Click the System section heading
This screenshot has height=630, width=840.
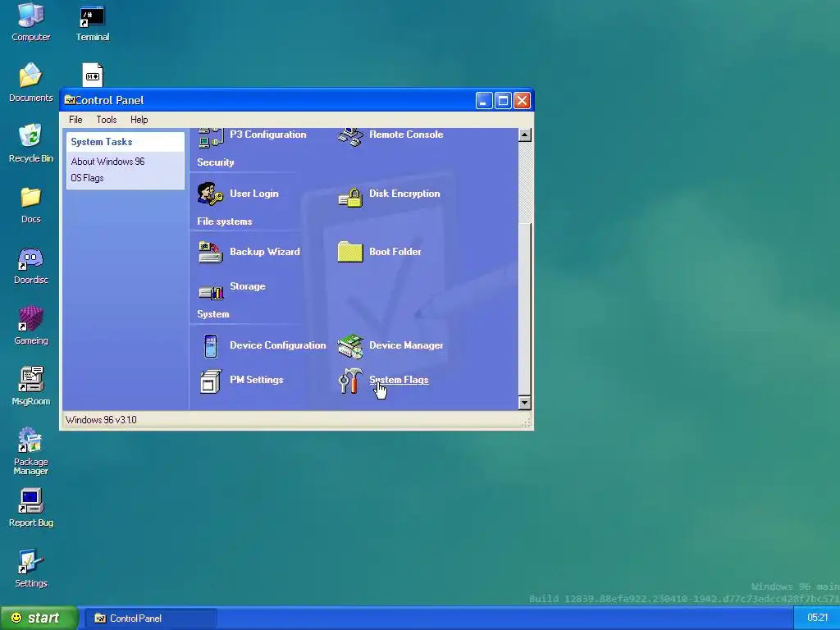(x=213, y=314)
